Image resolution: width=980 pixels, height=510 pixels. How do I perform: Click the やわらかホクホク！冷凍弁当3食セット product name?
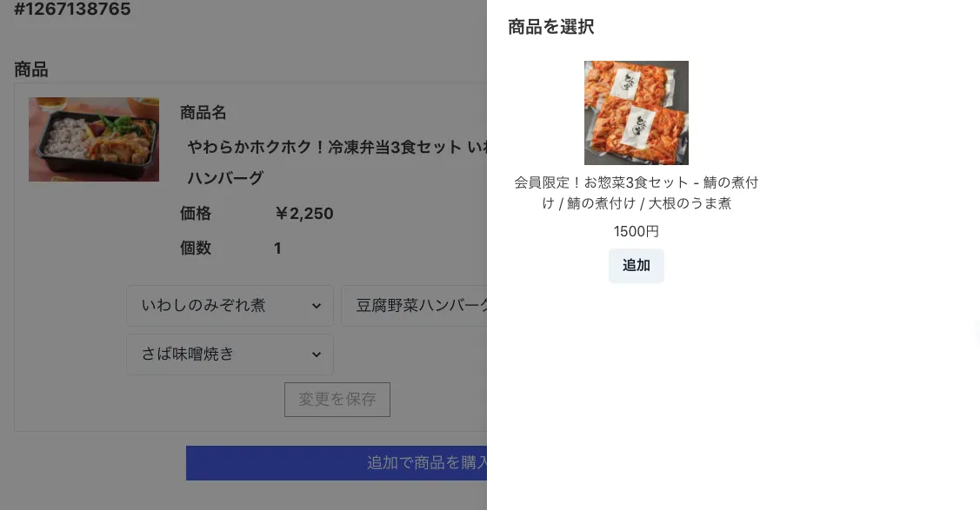pos(337,162)
